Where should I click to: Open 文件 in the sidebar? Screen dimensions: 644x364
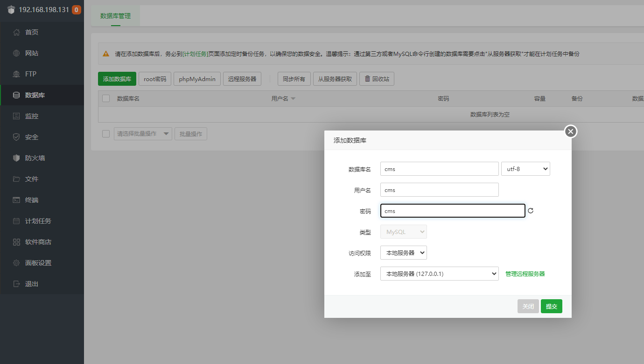[x=42, y=179]
